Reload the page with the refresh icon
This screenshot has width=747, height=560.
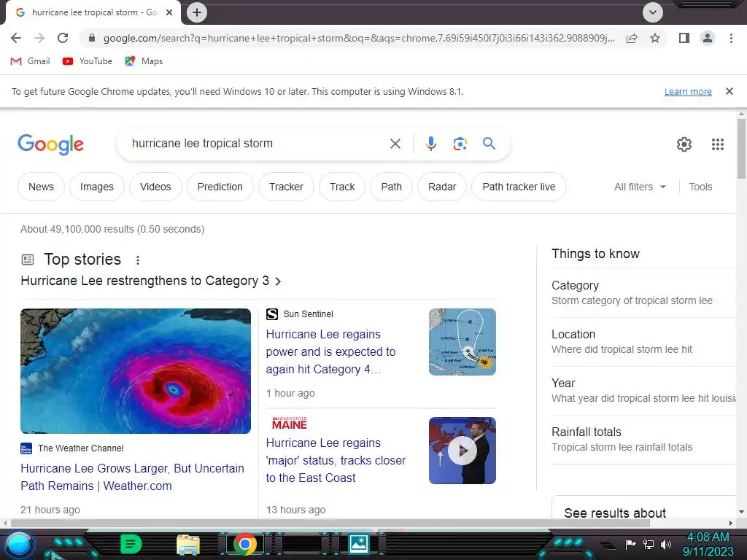pos(63,38)
